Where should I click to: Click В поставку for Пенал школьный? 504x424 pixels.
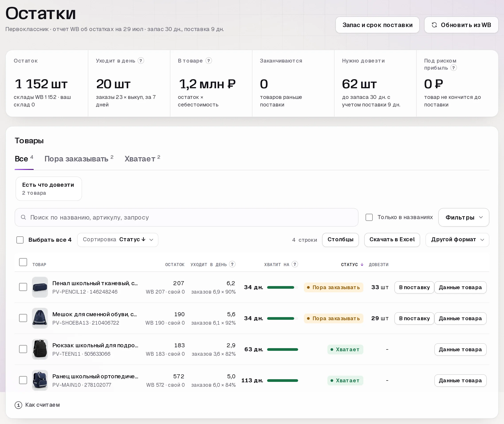click(414, 287)
